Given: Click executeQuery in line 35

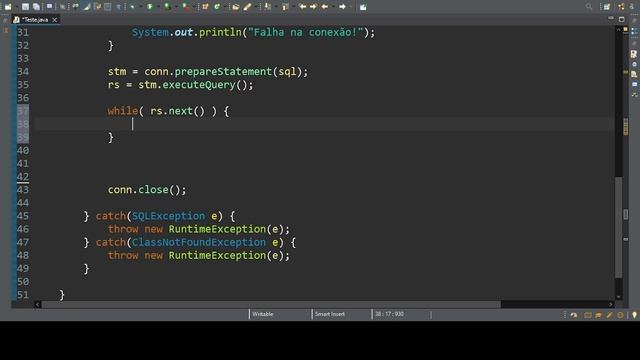Looking at the screenshot, I should (x=199, y=85).
